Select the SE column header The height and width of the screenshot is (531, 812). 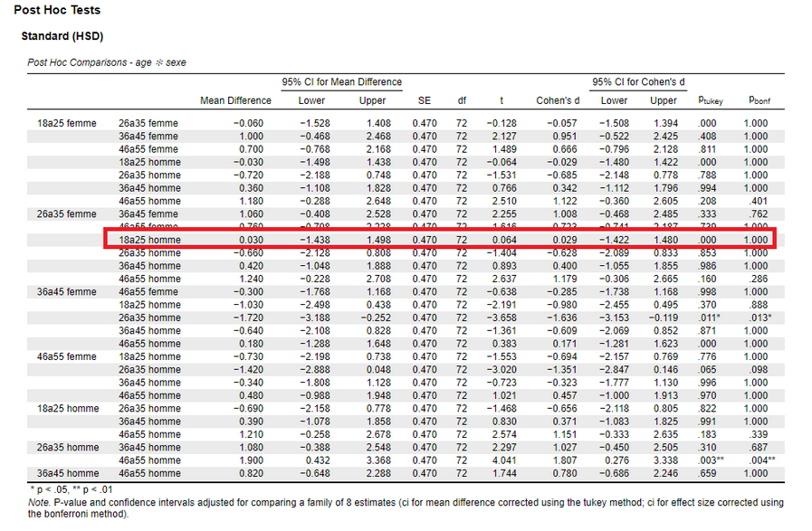click(424, 100)
